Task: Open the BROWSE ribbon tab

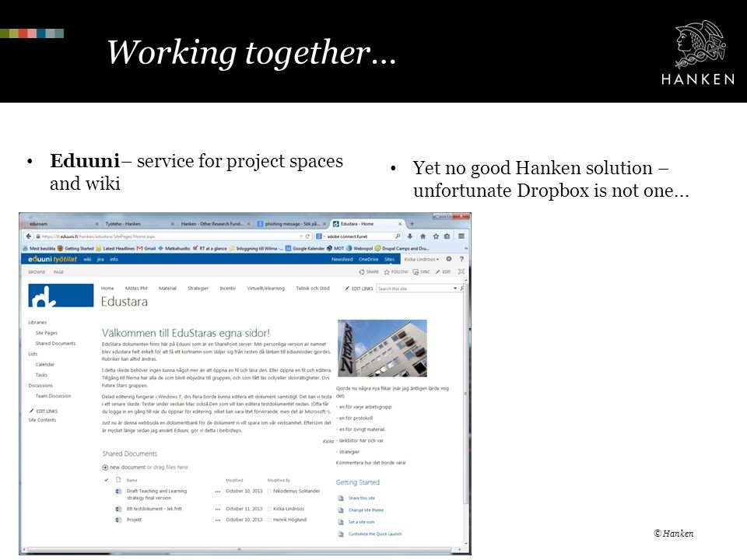Action: (37, 272)
